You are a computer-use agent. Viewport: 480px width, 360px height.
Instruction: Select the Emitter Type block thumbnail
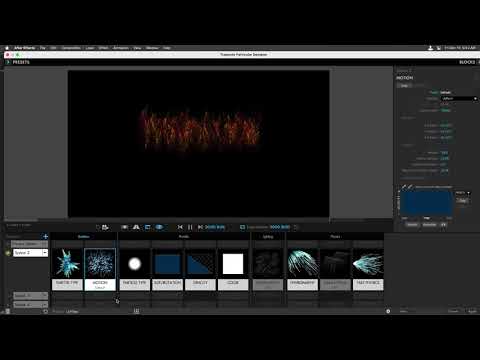click(x=67, y=263)
